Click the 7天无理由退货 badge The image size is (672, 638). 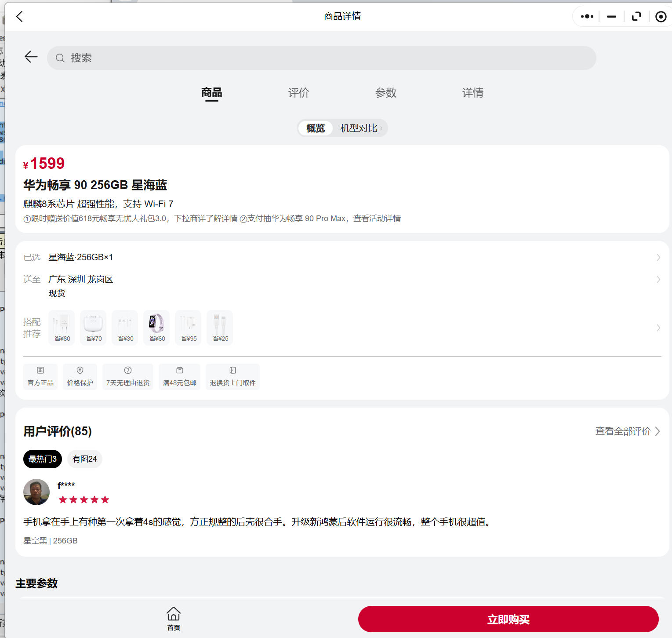pos(128,376)
